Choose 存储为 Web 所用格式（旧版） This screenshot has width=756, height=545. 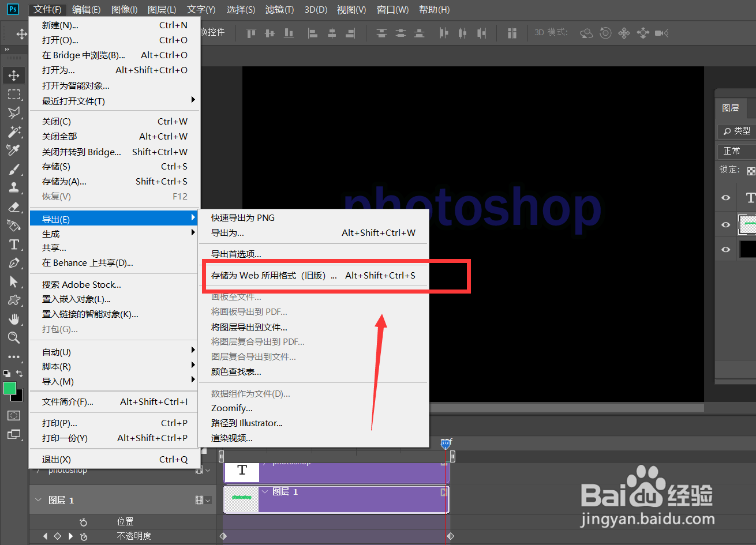(x=313, y=275)
